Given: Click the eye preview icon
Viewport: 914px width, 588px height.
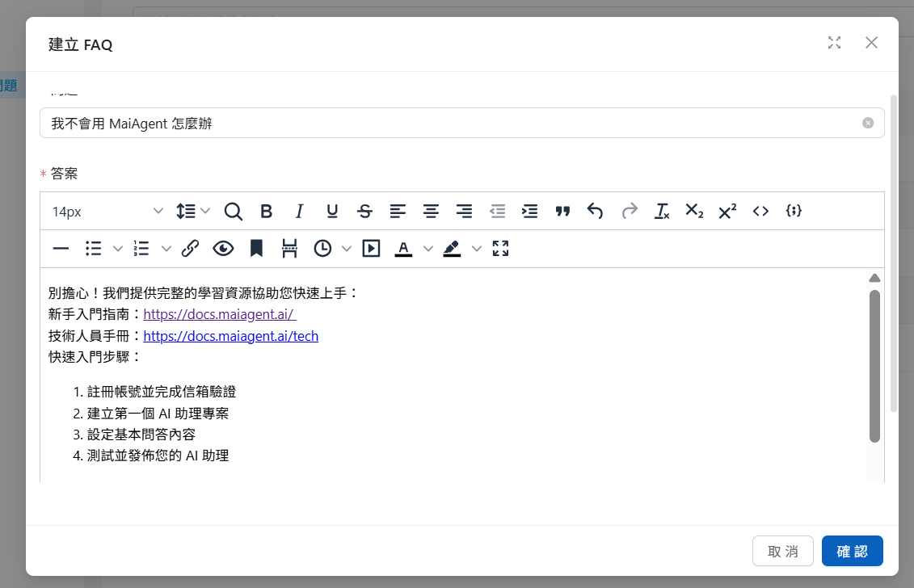Looking at the screenshot, I should tap(223, 249).
